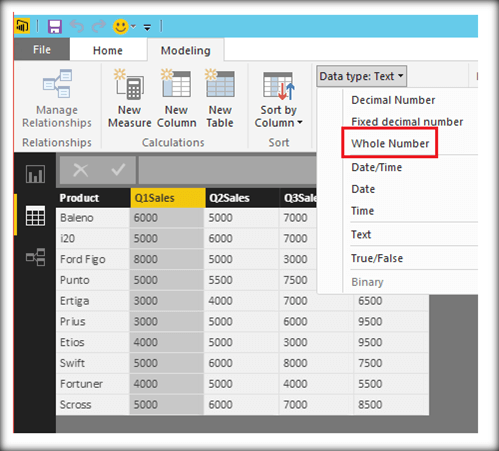Image resolution: width=499 pixels, height=451 pixels.
Task: Switch to Data view icon
Action: tap(35, 216)
